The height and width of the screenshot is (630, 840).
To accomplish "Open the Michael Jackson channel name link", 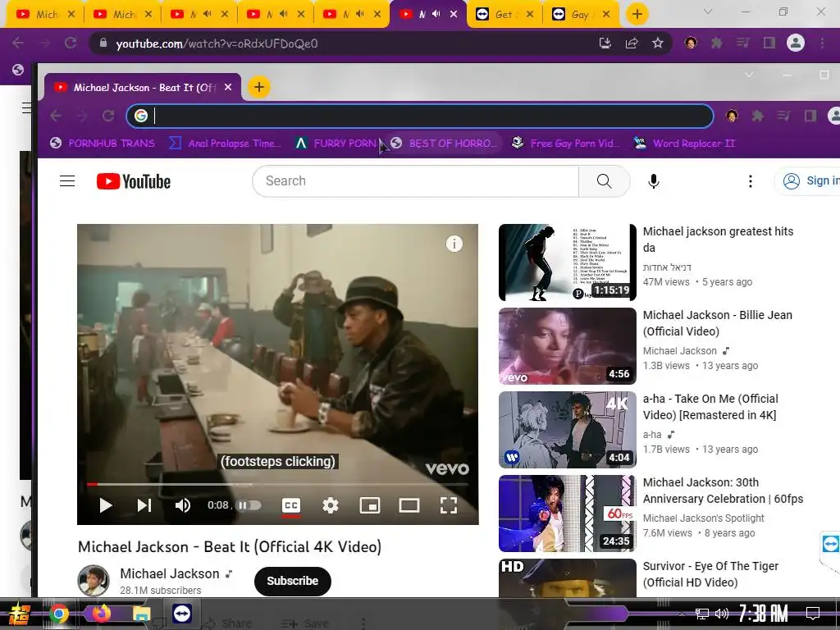I will [170, 573].
